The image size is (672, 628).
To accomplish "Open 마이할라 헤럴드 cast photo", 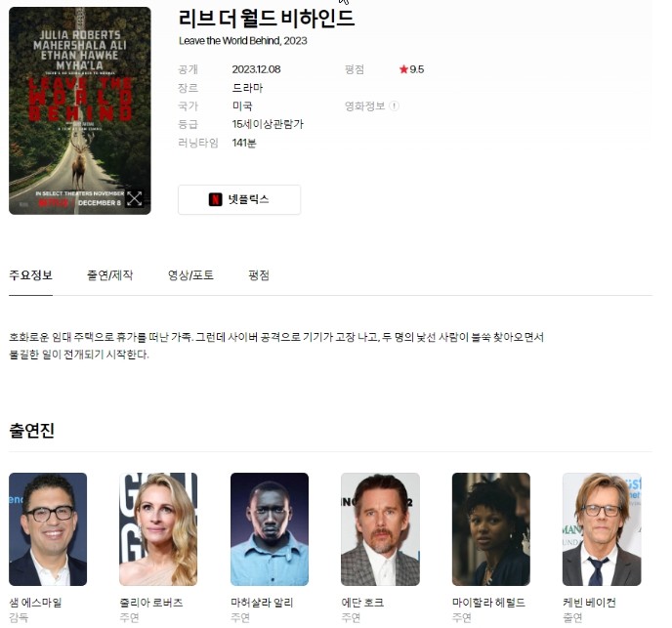I will 490,529.
